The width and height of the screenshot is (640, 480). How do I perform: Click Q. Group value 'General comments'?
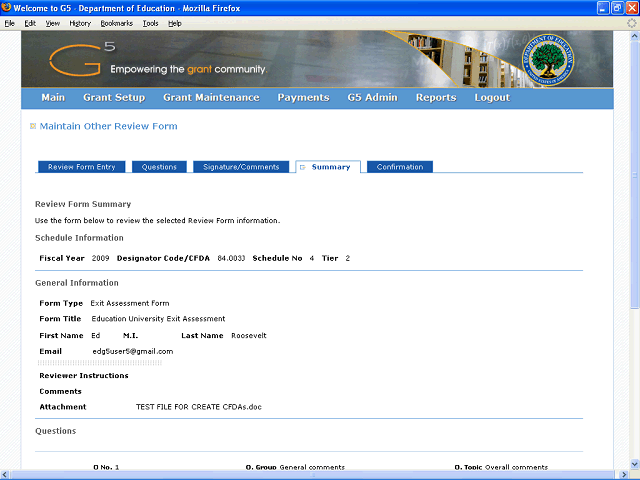click(x=312, y=467)
